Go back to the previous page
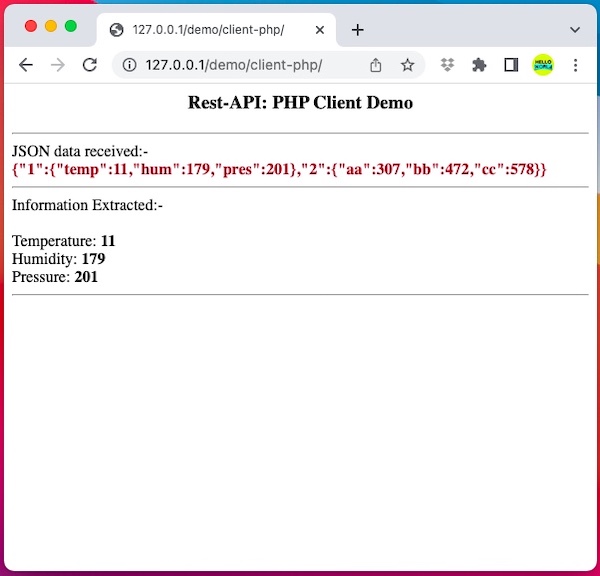The height and width of the screenshot is (576, 600). coord(26,65)
